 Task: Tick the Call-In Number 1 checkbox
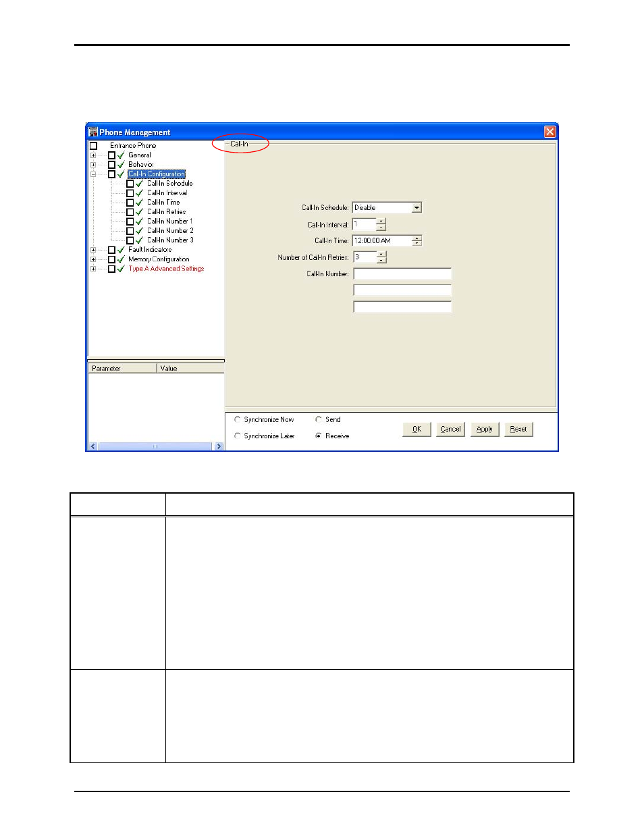130,221
